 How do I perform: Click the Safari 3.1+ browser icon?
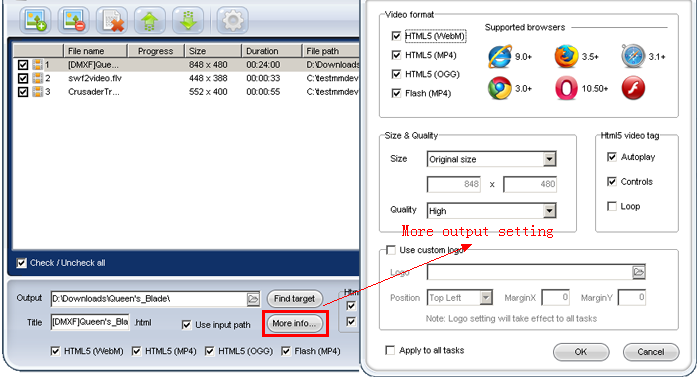633,57
